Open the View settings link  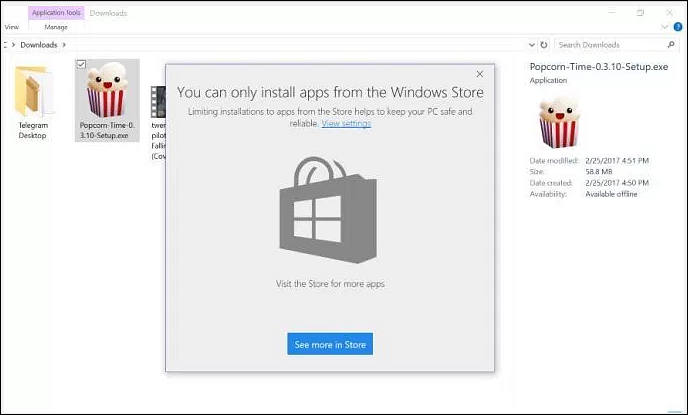(346, 123)
